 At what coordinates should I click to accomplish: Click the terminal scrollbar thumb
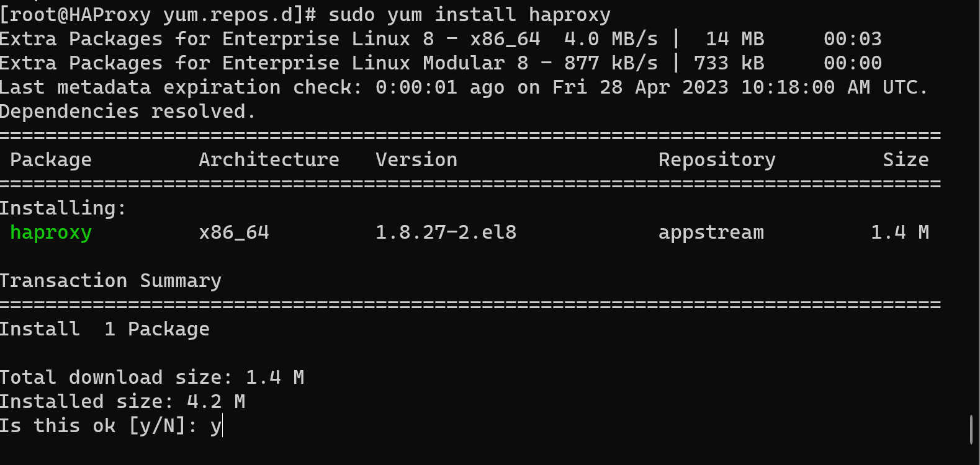971,430
